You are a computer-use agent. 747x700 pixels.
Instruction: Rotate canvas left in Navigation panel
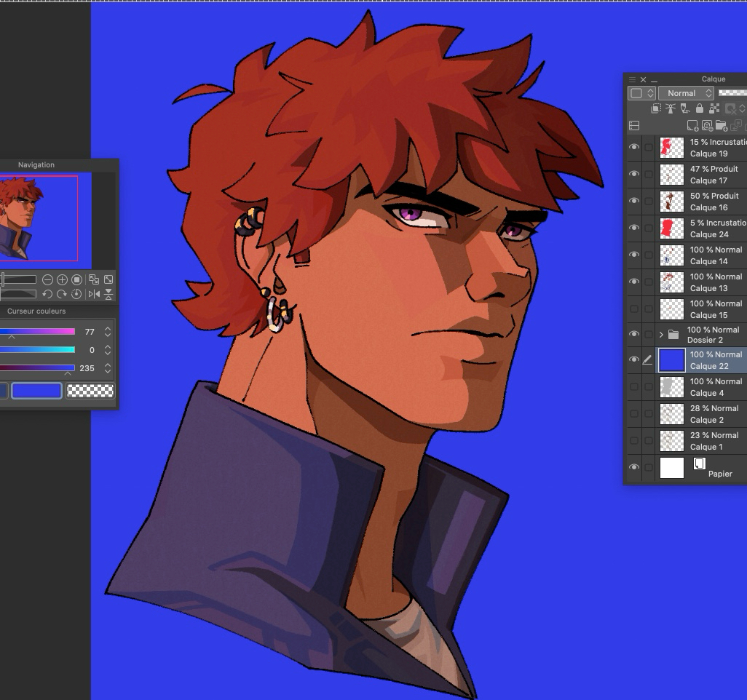pyautogui.click(x=47, y=294)
